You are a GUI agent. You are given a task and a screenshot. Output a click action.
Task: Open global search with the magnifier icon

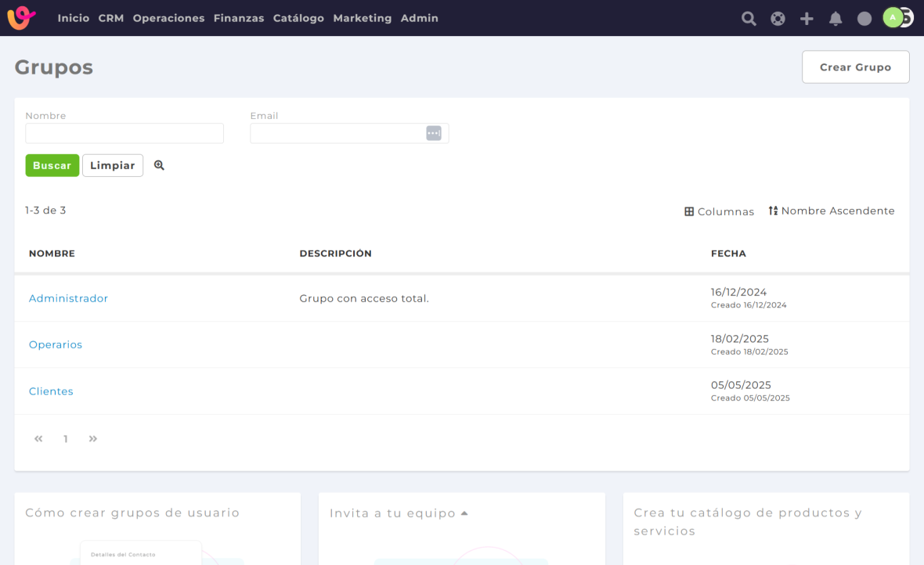(749, 19)
